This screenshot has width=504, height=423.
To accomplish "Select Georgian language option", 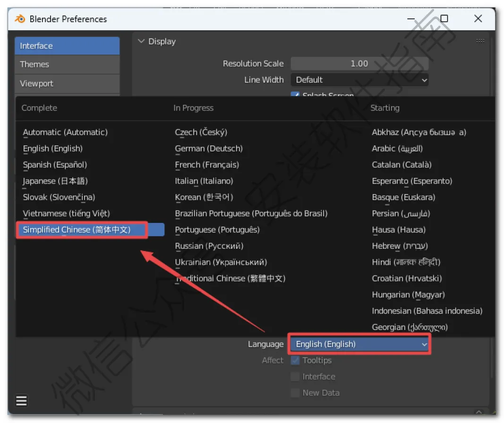I will click(x=410, y=327).
